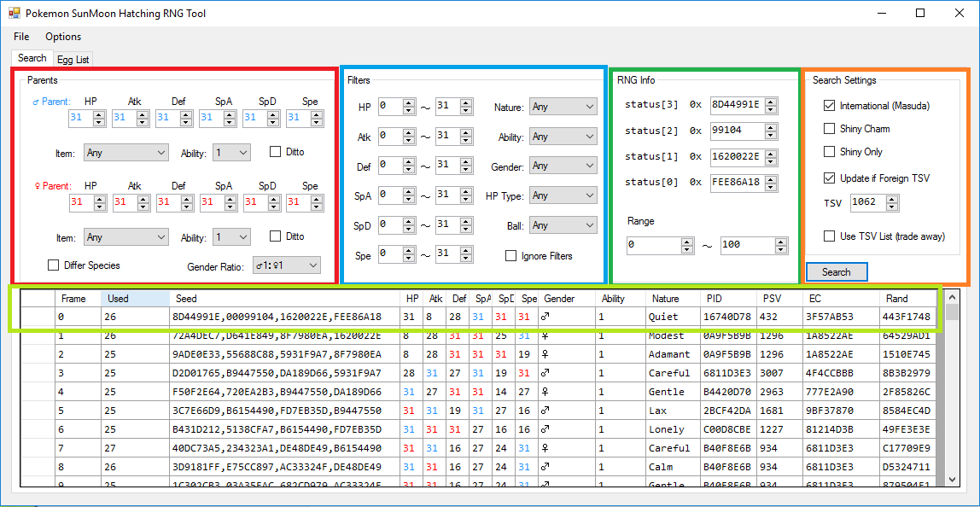Toggle International (Masuda) checkbox
The height and width of the screenshot is (507, 980).
tap(829, 106)
